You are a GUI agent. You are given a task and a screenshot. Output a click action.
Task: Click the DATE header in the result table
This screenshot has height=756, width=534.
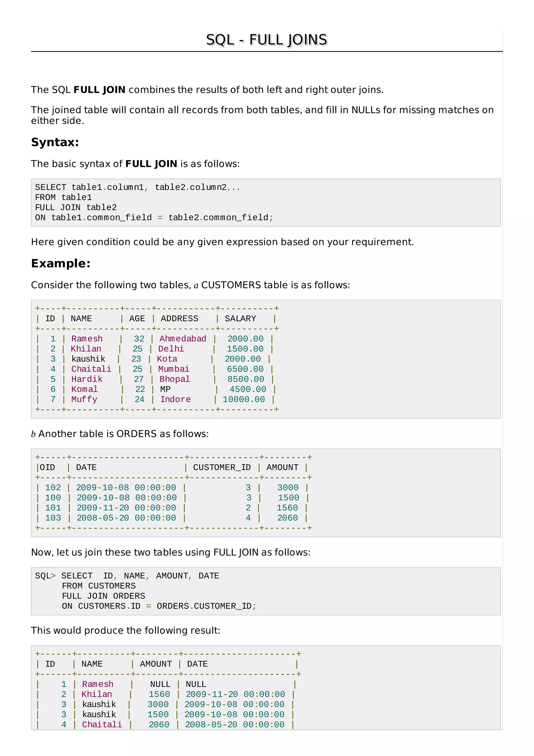click(197, 664)
